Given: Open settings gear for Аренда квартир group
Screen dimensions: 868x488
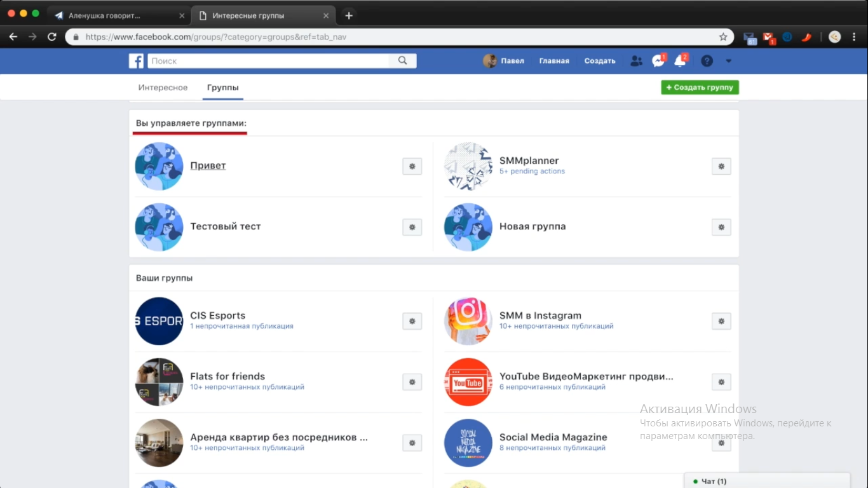Looking at the screenshot, I should (412, 443).
